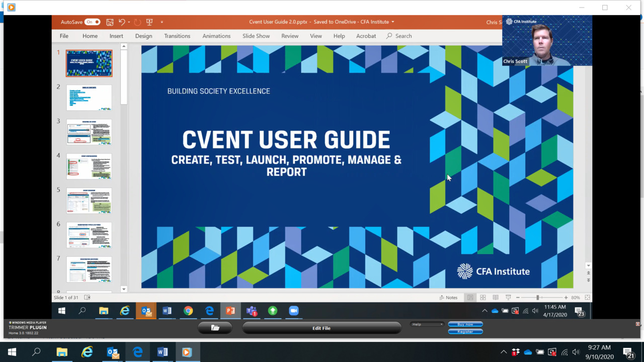Screen dimensions: 644x362
Task: Click the green arrow app icon in recorded taskbar
Action: tap(273, 311)
